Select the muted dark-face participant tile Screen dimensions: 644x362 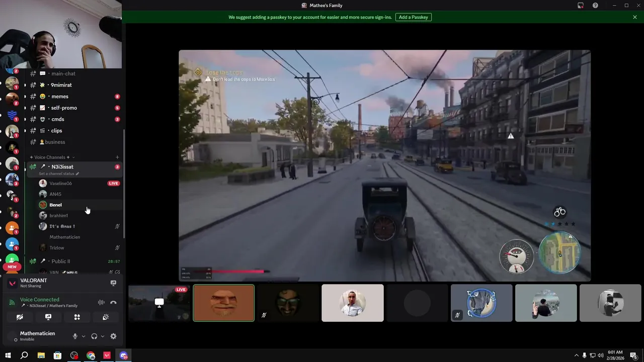click(288, 303)
